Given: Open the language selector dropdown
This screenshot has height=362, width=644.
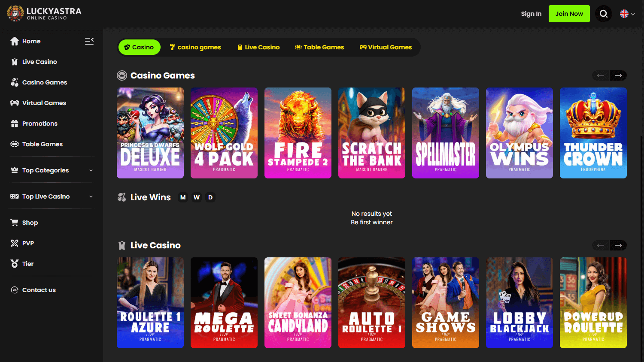Looking at the screenshot, I should tap(627, 13).
